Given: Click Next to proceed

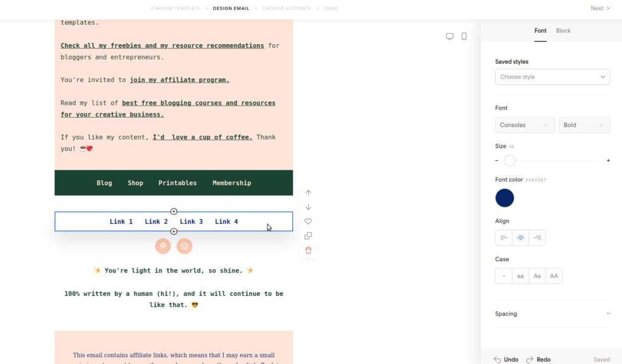Looking at the screenshot, I should point(600,8).
